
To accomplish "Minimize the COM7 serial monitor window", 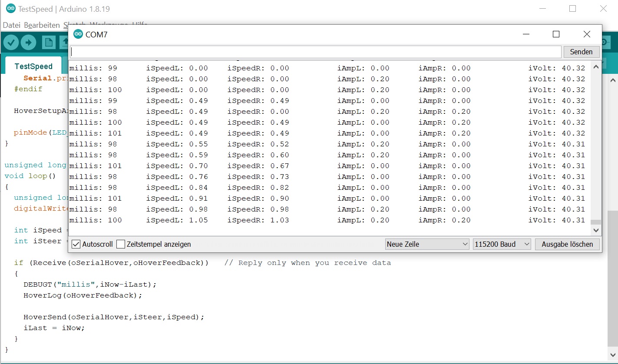I will pyautogui.click(x=526, y=34).
